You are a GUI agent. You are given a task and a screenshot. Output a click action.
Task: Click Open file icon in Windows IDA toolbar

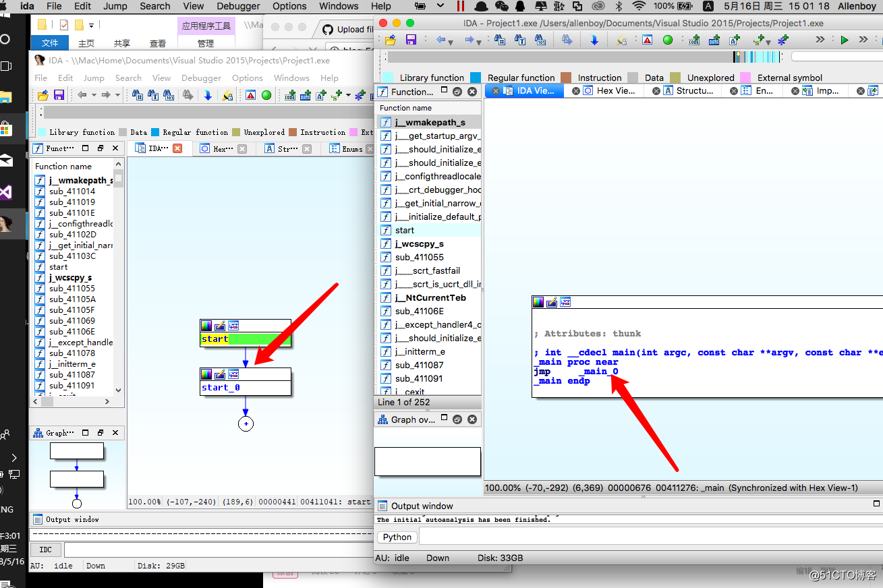pyautogui.click(x=43, y=95)
